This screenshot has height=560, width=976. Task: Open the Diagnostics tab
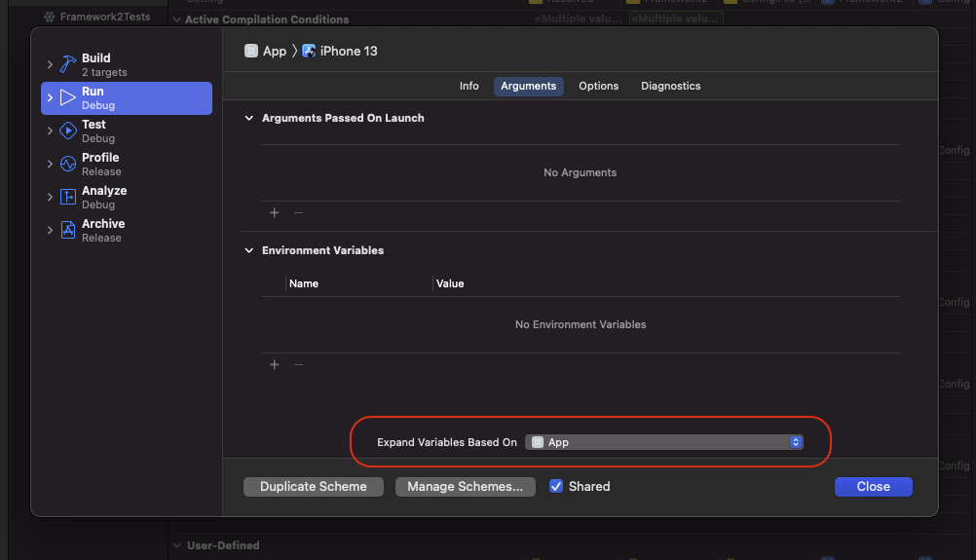[x=671, y=86]
